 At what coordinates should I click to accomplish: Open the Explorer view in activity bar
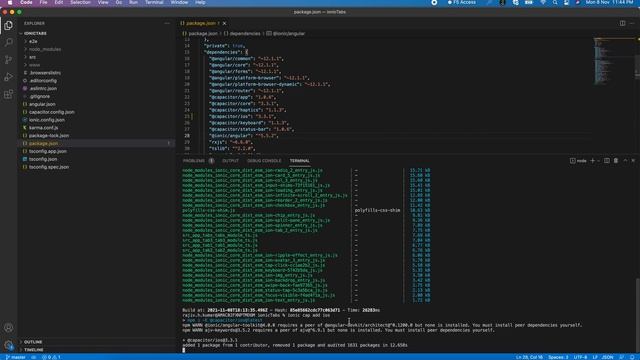click(x=9, y=25)
